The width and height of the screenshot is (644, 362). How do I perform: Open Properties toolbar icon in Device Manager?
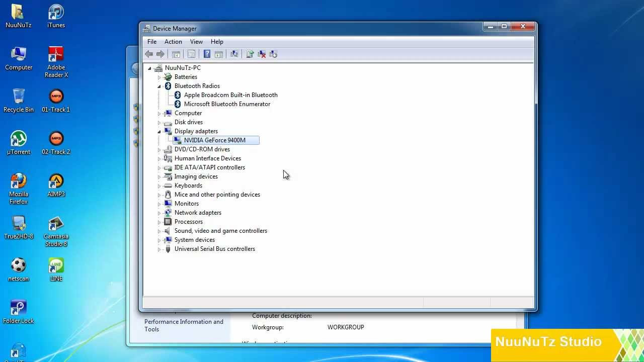pyautogui.click(x=191, y=54)
